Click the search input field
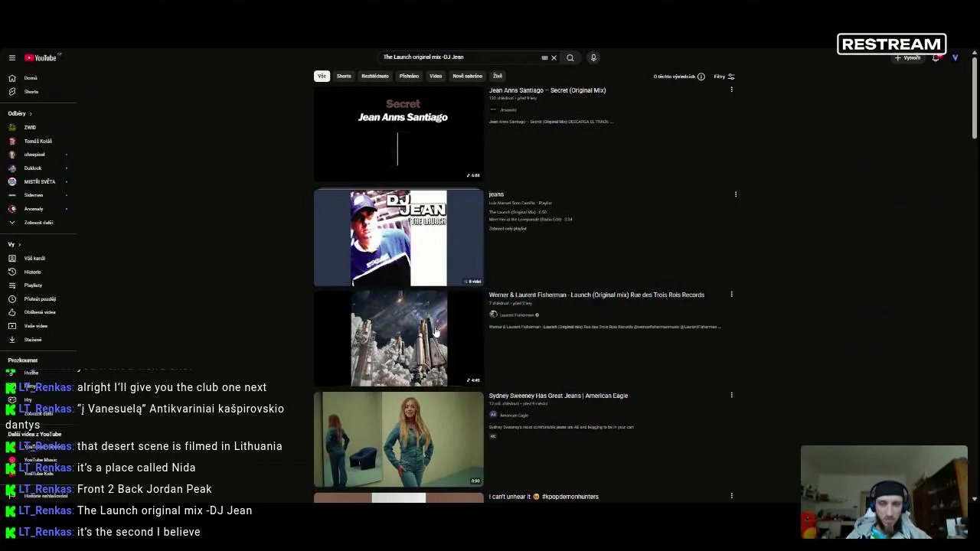Viewport: 980px width, 551px height. (x=459, y=57)
